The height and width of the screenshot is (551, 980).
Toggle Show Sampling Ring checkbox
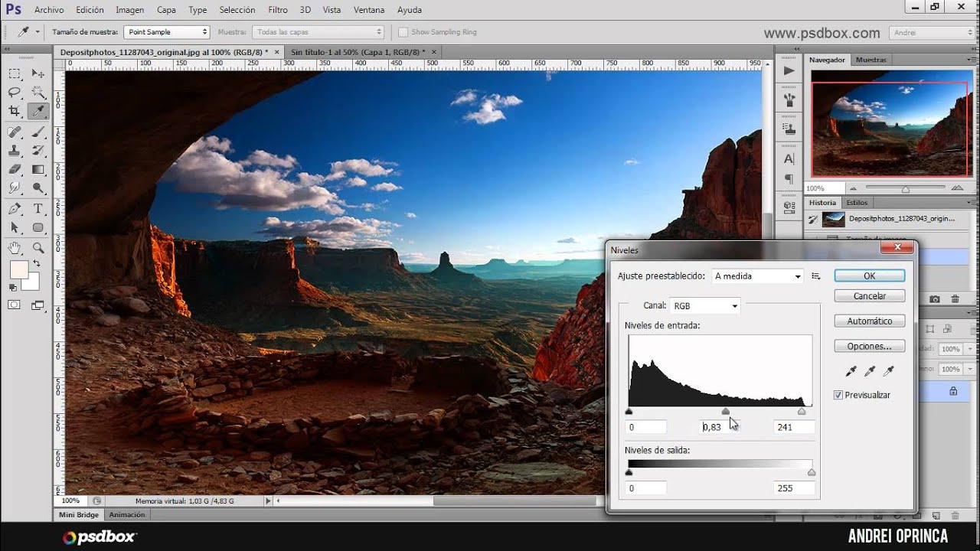[x=403, y=32]
